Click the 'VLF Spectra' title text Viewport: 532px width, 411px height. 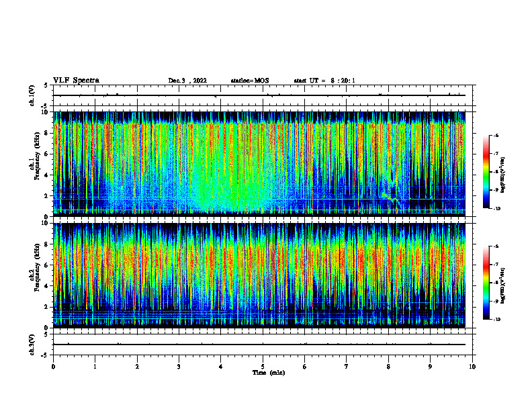(76, 81)
